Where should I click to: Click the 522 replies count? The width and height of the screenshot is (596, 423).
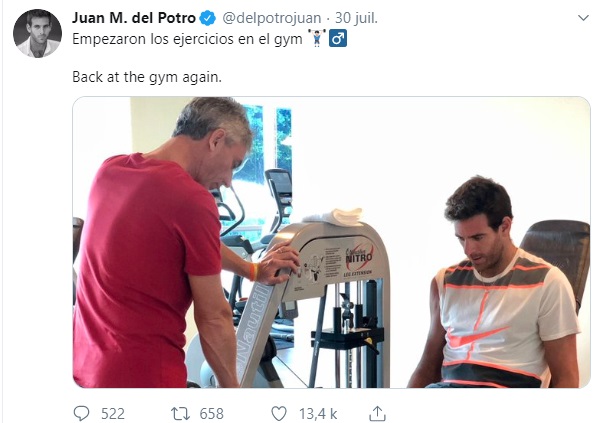(113, 413)
